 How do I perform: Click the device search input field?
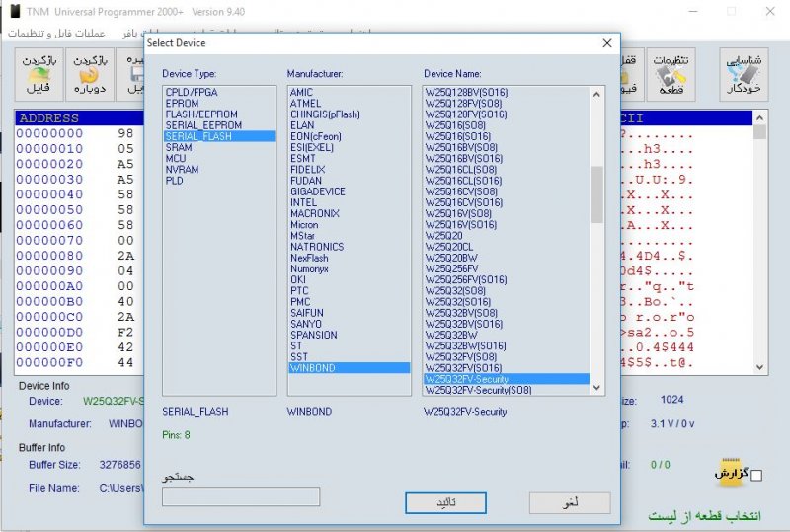(x=241, y=496)
